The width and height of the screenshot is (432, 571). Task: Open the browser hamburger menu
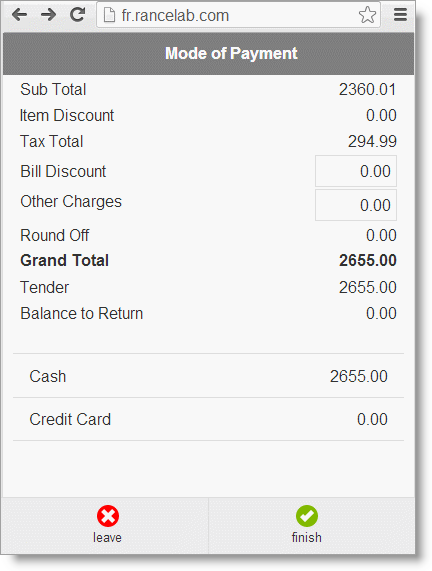click(400, 15)
